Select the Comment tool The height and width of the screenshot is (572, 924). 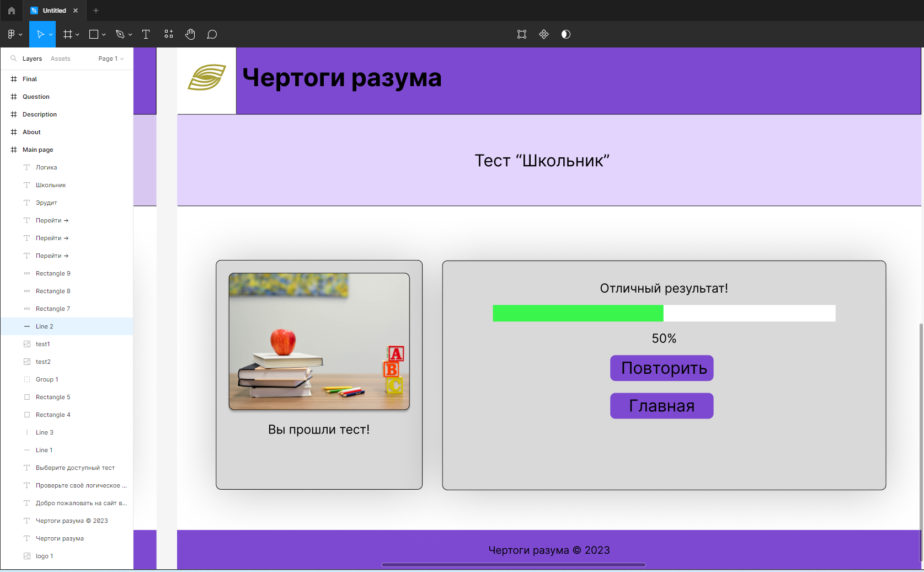(x=212, y=34)
